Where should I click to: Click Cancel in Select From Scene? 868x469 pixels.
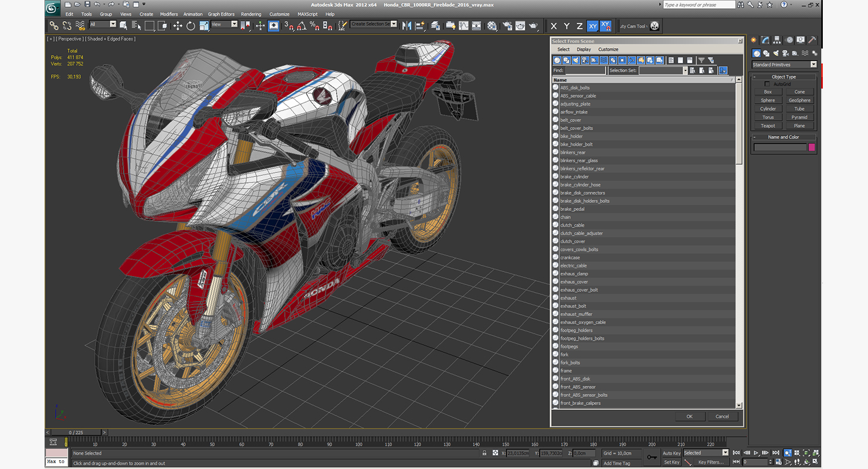[722, 416]
